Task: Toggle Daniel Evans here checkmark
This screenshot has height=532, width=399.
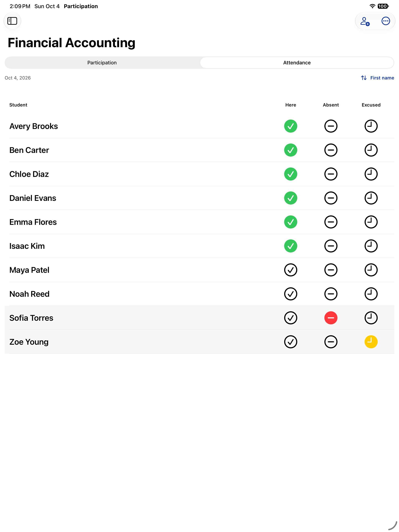Action: pyautogui.click(x=291, y=198)
